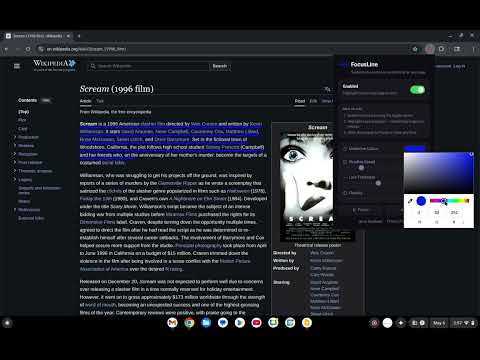The height and width of the screenshot is (360, 480).
Task: Select the Edit tab
Action: [313, 101]
